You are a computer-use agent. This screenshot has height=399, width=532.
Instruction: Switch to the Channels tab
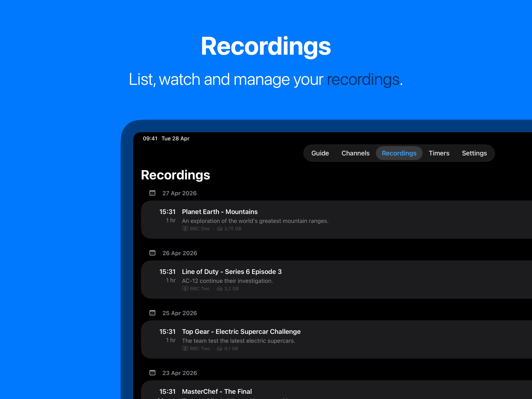[x=356, y=153]
